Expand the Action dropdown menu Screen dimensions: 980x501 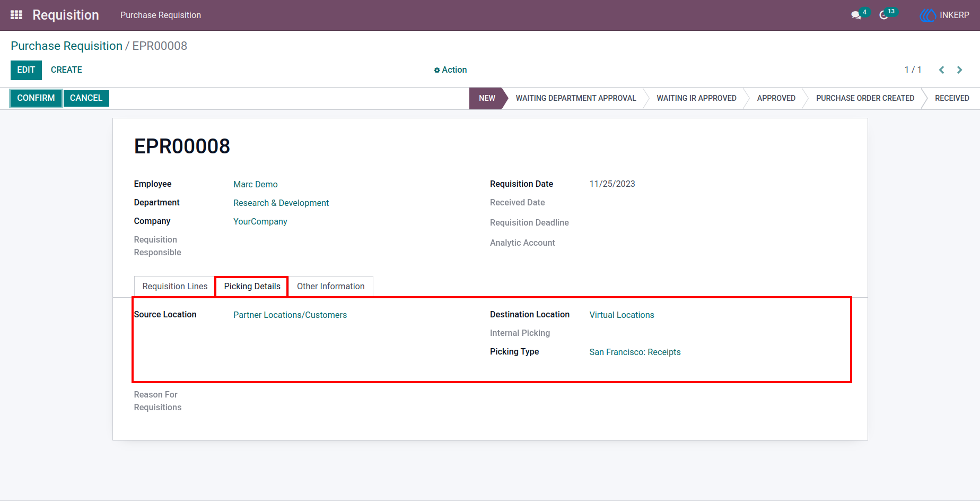tap(450, 70)
